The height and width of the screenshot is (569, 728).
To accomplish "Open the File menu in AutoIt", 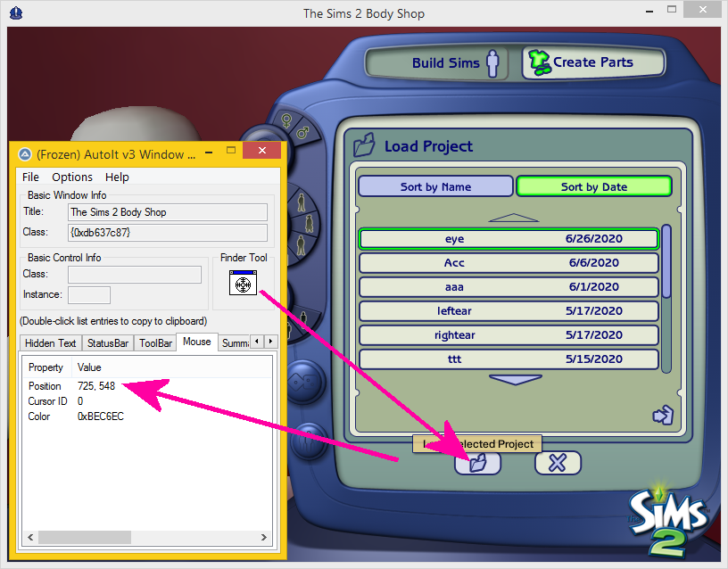I will click(30, 177).
